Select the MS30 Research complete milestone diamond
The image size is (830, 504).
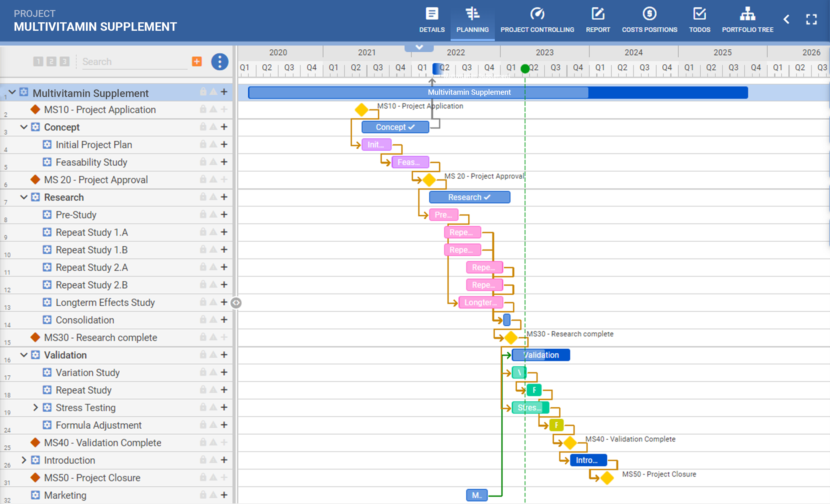pos(511,337)
